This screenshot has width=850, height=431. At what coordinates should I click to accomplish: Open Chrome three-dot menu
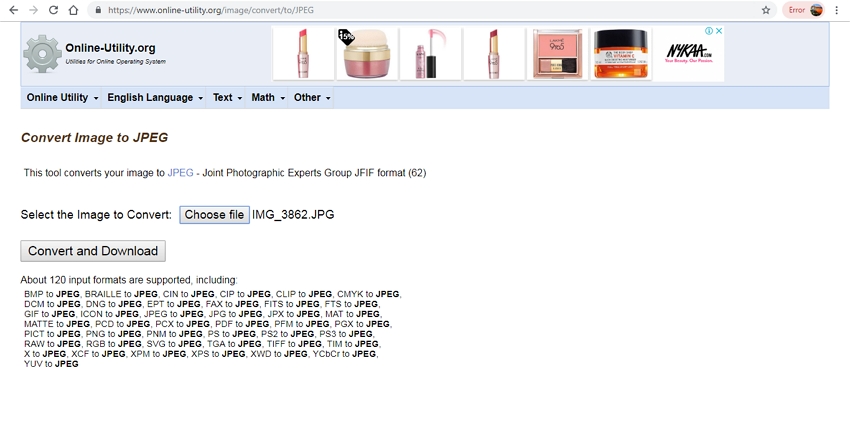837,10
